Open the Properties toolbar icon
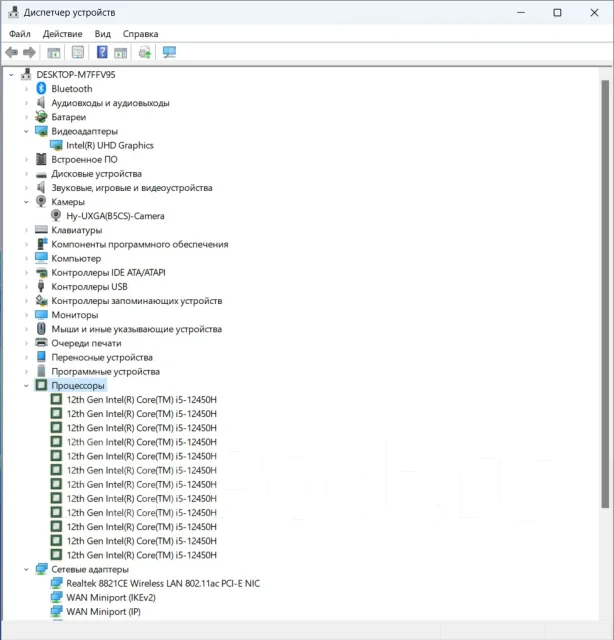Image resolution: width=614 pixels, height=640 pixels. 78,52
